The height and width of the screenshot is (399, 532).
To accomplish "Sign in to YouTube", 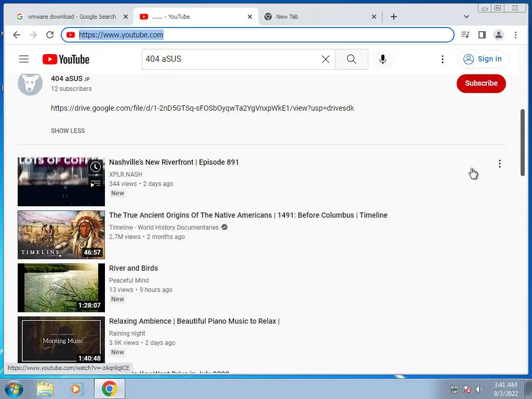I will coord(483,59).
